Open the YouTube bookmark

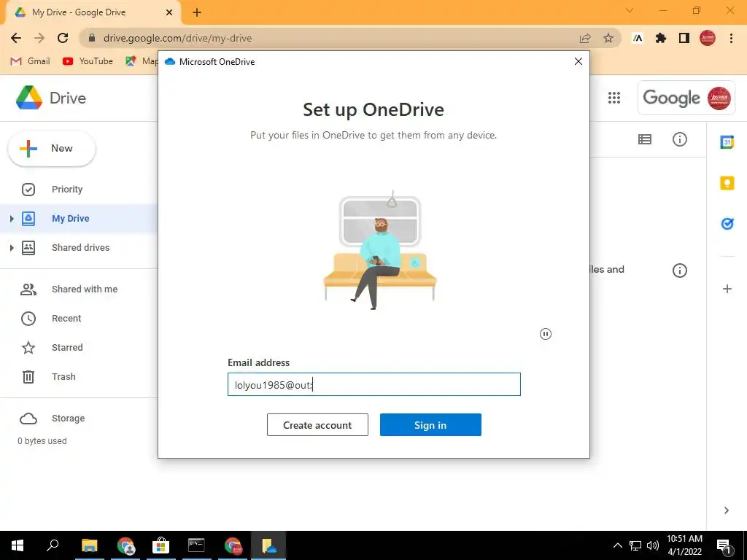(x=88, y=61)
